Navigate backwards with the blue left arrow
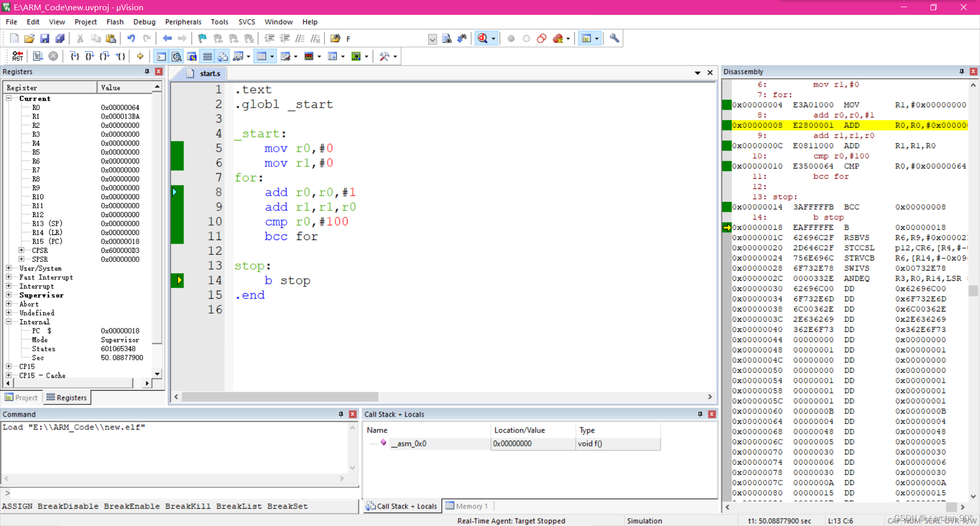Image resolution: width=980 pixels, height=526 pixels. click(x=167, y=38)
